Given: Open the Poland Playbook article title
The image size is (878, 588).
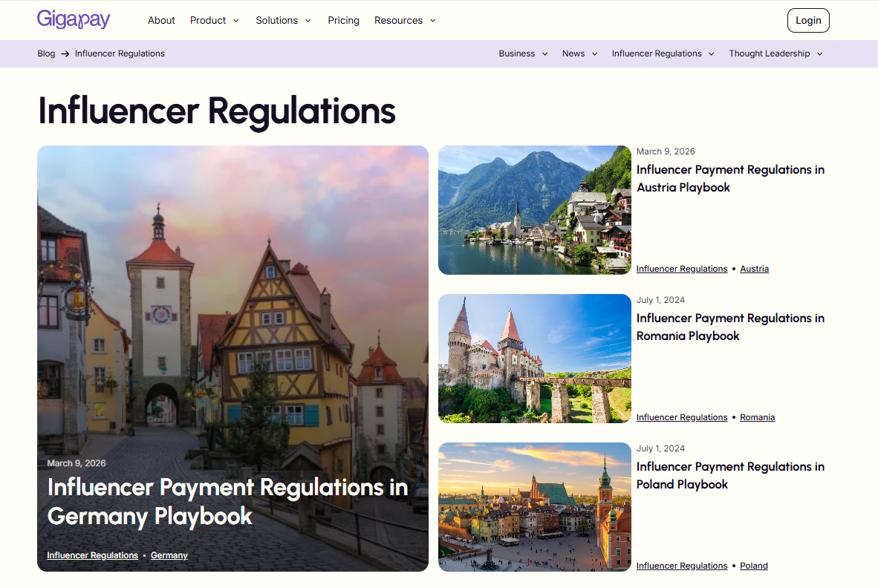Looking at the screenshot, I should pyautogui.click(x=730, y=476).
